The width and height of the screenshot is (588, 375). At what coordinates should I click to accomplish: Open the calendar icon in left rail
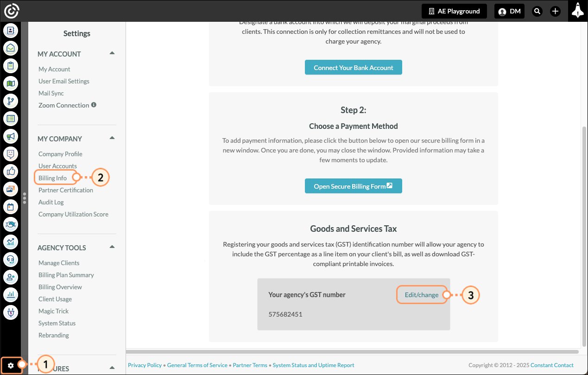[x=11, y=206]
